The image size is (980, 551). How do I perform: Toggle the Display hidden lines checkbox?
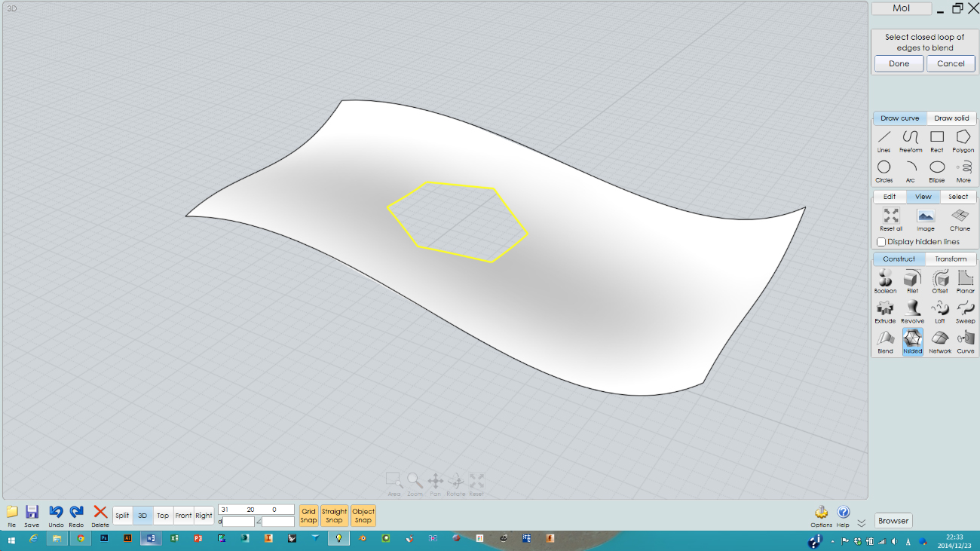coord(881,242)
